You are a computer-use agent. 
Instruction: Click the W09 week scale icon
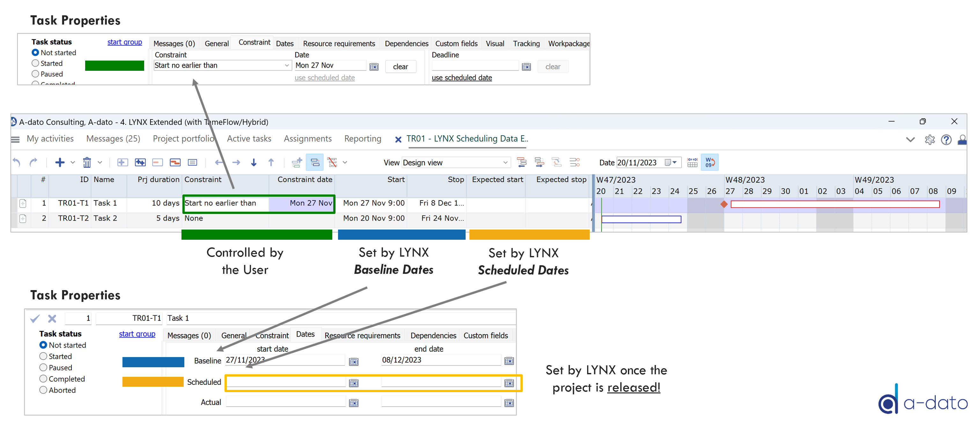click(x=710, y=163)
